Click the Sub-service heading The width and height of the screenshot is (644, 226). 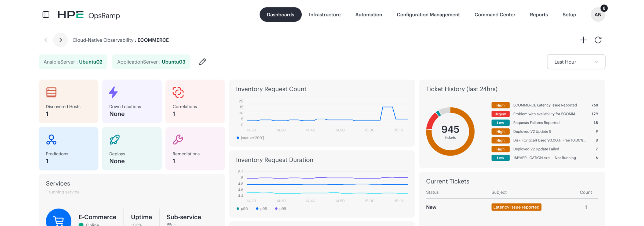click(184, 217)
